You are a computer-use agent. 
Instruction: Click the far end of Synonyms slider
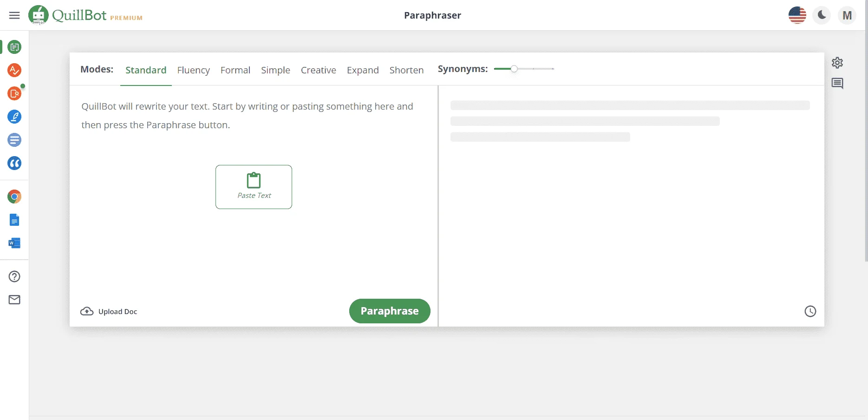(x=553, y=69)
